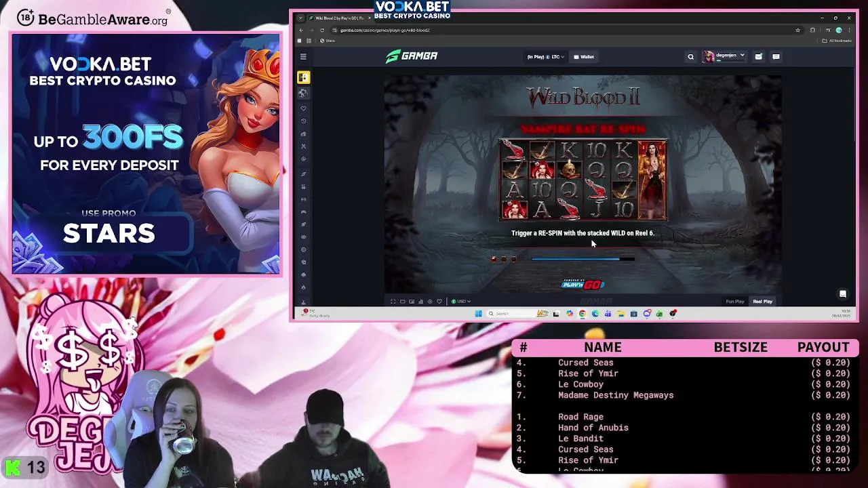The width and height of the screenshot is (868, 488).
Task: Click the PAYOUT column header
Action: (823, 347)
